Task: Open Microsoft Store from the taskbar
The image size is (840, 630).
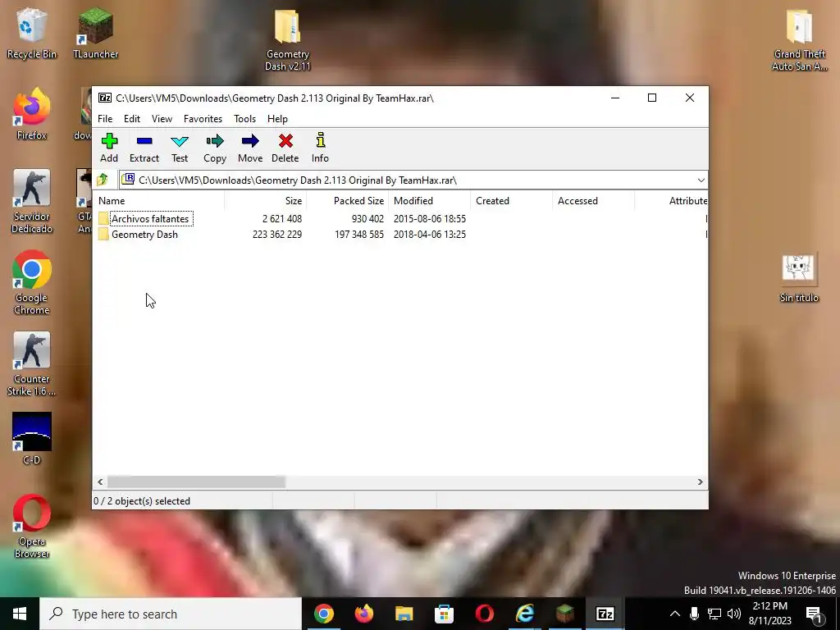Action: pos(444,614)
